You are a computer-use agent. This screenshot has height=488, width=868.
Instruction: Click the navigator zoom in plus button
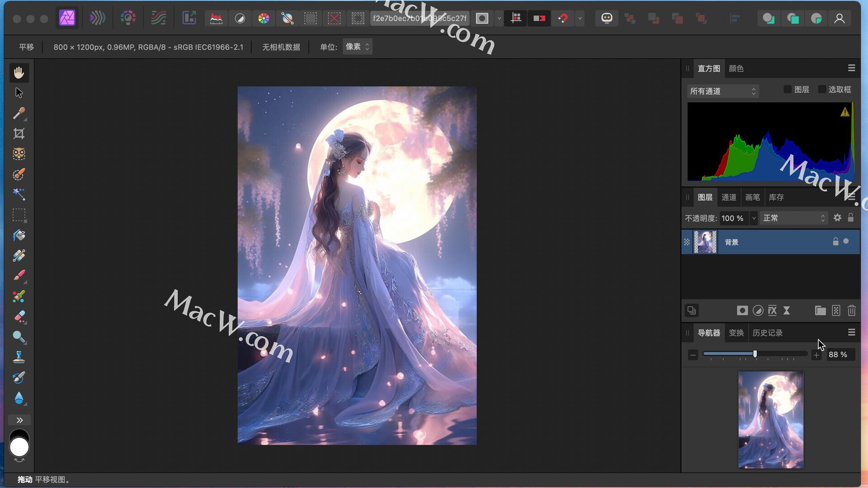click(816, 355)
